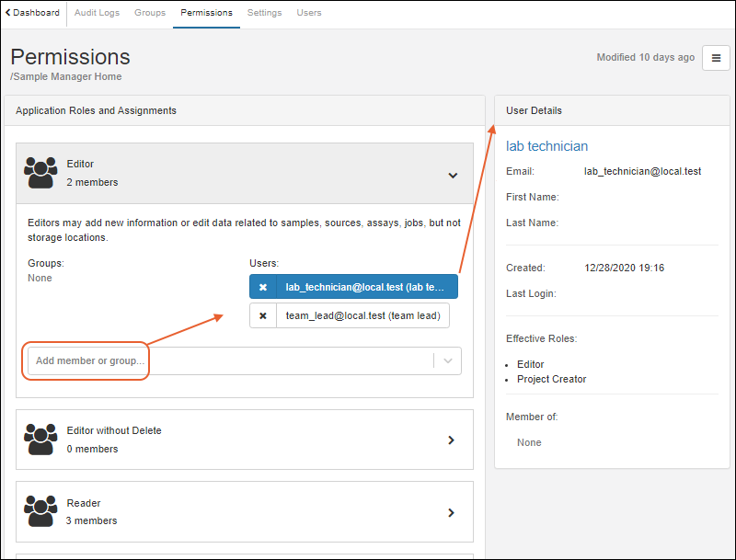Switch to the Audit Logs tab
The width and height of the screenshot is (736, 560).
pyautogui.click(x=97, y=13)
